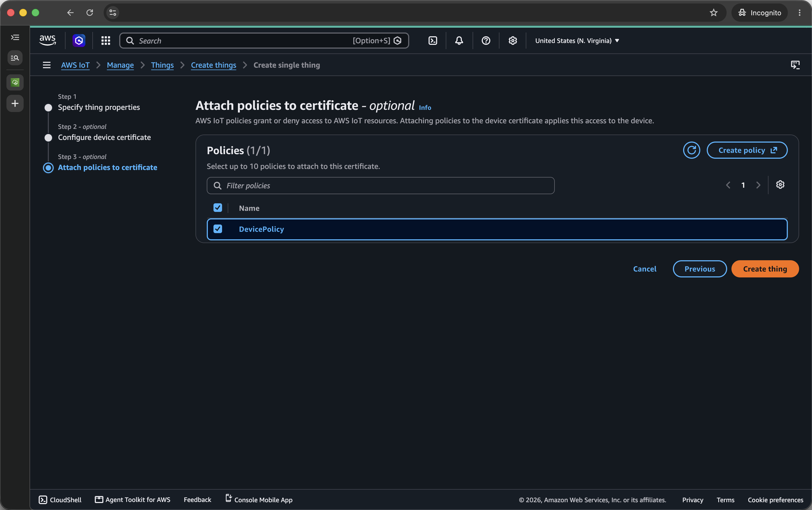
Task: Click the Amazon Q icon inside the search bar
Action: click(x=398, y=41)
